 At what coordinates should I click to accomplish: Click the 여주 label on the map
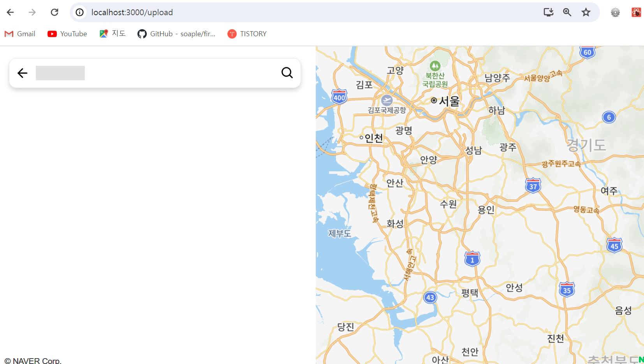pyautogui.click(x=609, y=191)
